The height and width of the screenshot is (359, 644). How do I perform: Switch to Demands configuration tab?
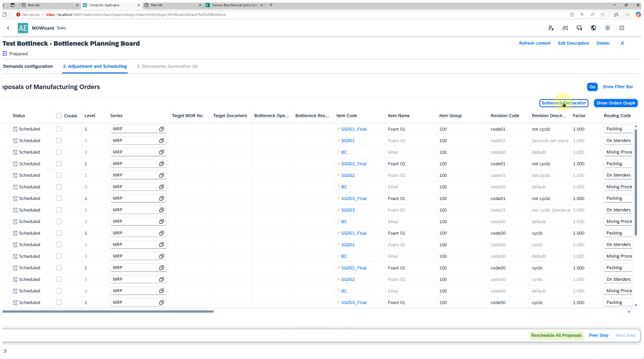click(28, 66)
